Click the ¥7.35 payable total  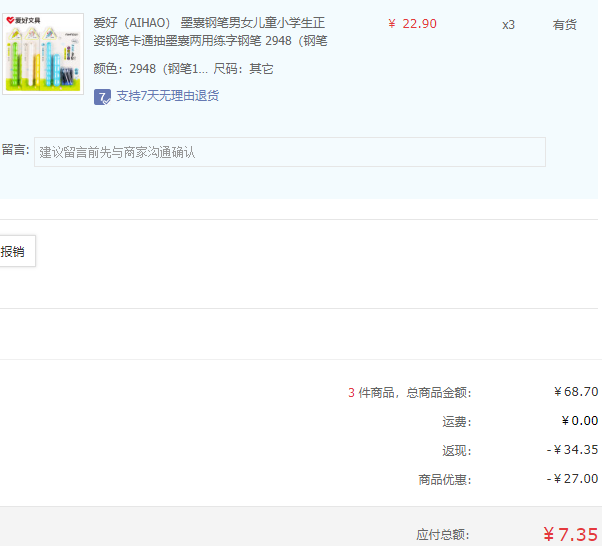570,534
